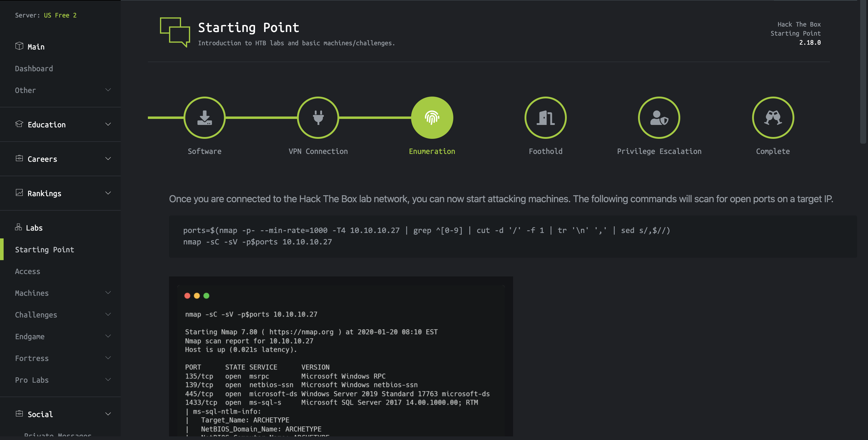Open the Dashboard menu item
Screen dimensions: 868x440
(34, 69)
